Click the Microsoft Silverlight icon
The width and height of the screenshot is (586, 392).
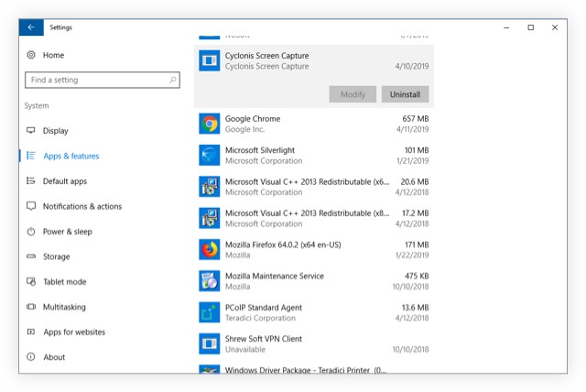click(210, 155)
